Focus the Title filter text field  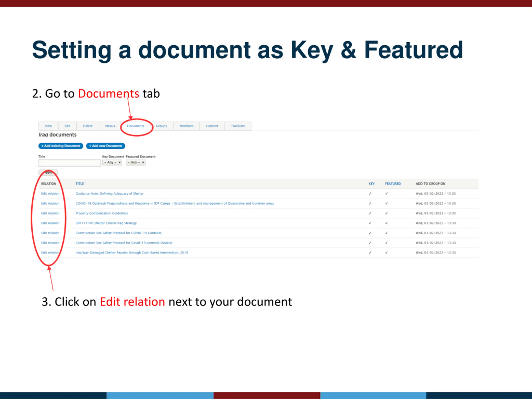pyautogui.click(x=69, y=163)
